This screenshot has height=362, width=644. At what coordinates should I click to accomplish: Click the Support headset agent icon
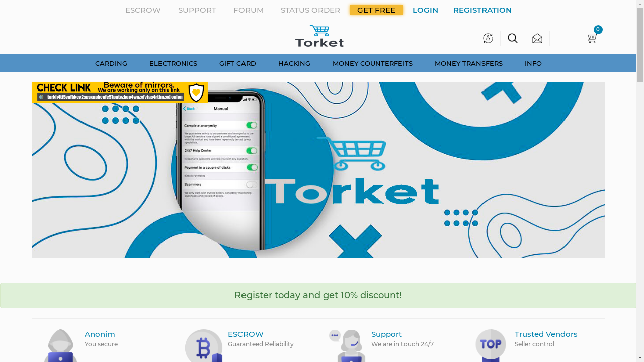coord(347,346)
